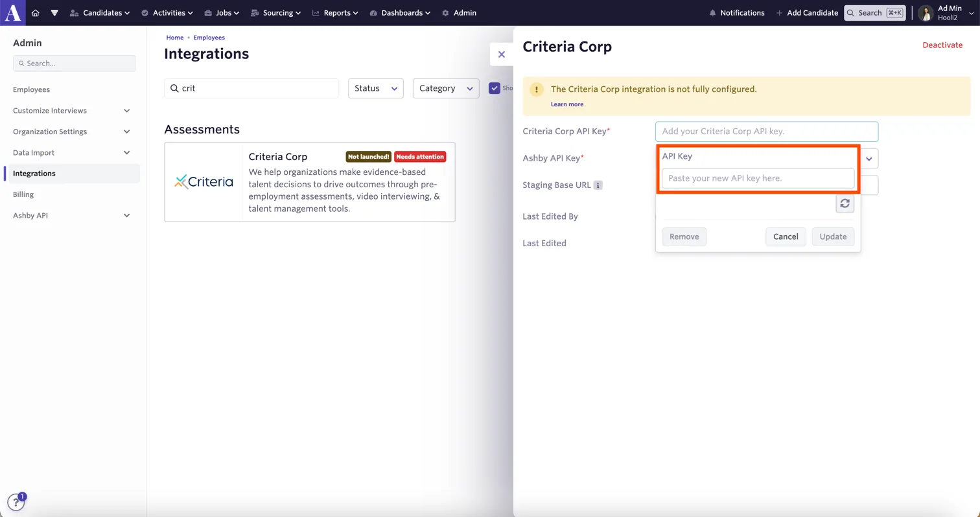Open the Activities menu

point(167,13)
